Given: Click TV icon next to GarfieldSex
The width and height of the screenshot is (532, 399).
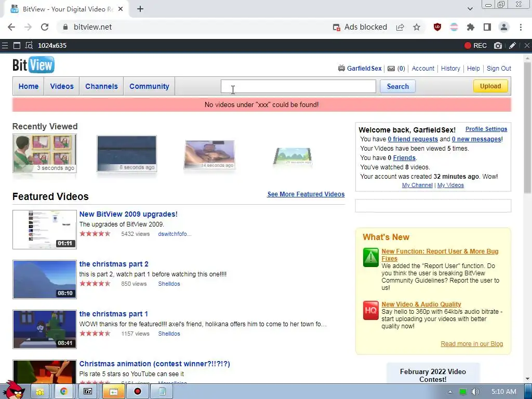Looking at the screenshot, I should [x=342, y=68].
